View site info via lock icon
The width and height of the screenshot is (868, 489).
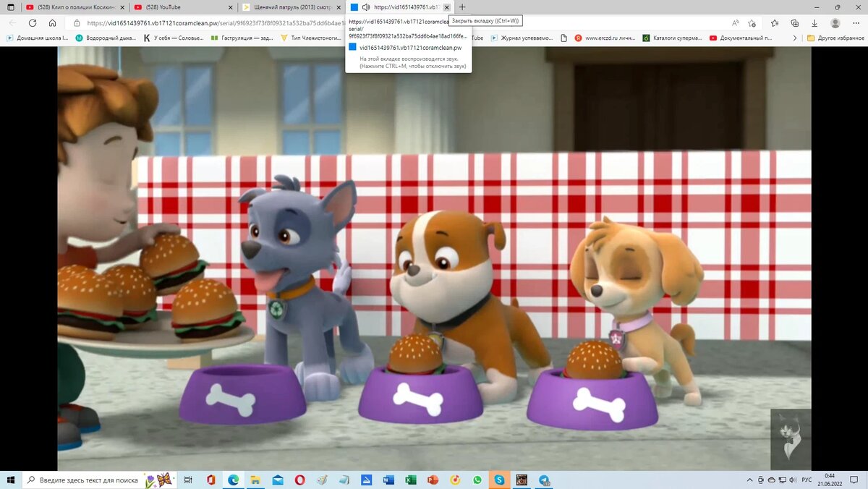77,23
